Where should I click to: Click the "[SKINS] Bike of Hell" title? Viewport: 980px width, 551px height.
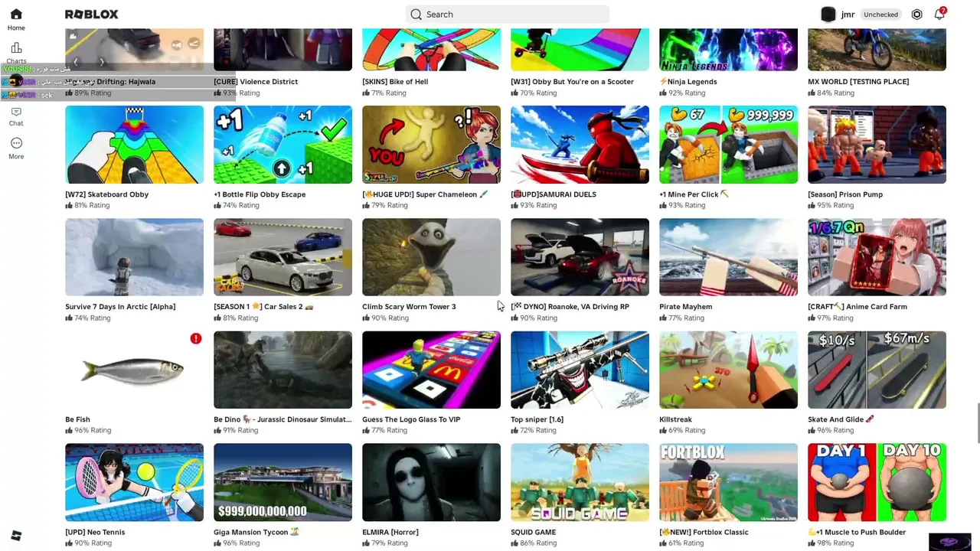pos(395,82)
